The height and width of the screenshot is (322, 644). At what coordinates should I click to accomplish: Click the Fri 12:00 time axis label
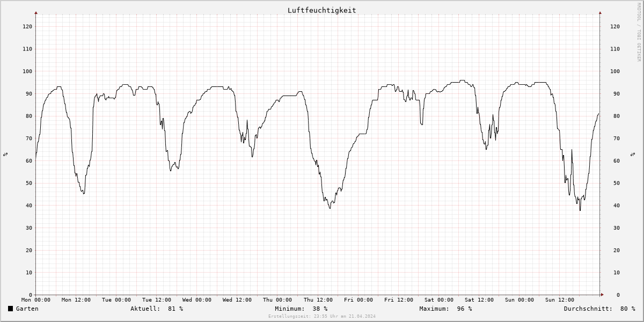click(398, 300)
